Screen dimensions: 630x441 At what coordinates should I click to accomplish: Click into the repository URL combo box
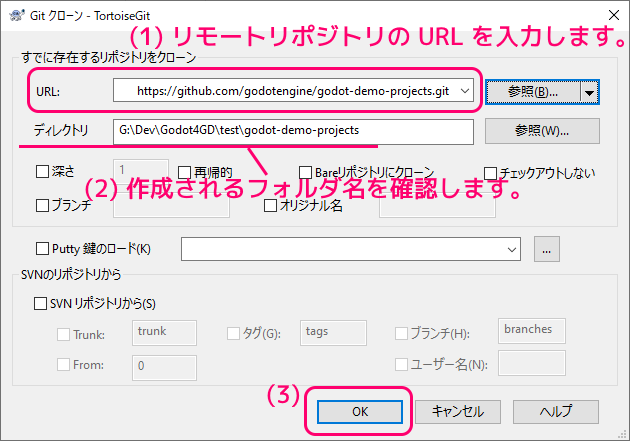[x=293, y=91]
